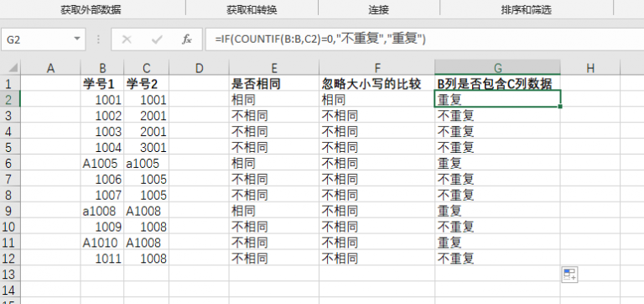Click the 连接 ribbon group label
The width and height of the screenshot is (644, 304).
[378, 10]
